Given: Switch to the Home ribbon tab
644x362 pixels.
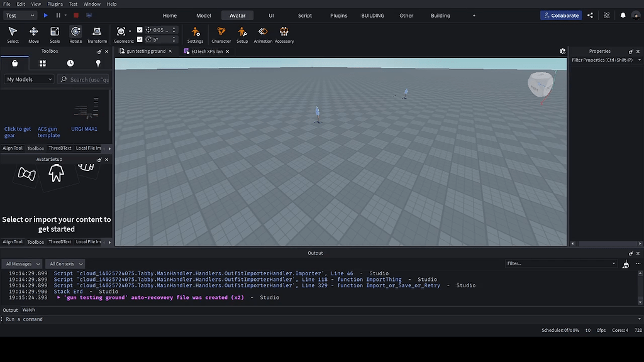Looking at the screenshot, I should 170,16.
